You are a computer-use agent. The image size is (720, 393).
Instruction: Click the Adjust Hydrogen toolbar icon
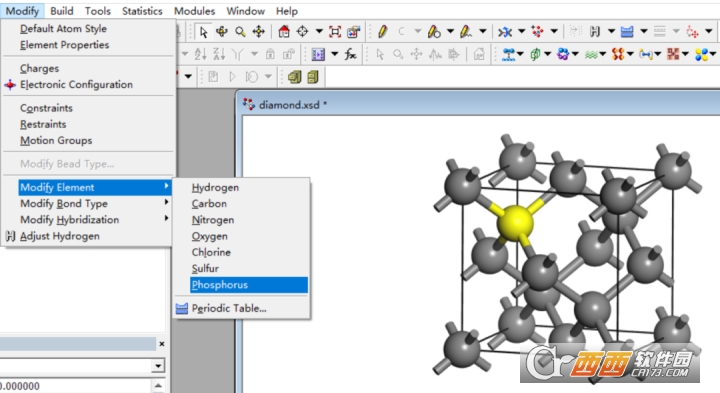pyautogui.click(x=595, y=31)
